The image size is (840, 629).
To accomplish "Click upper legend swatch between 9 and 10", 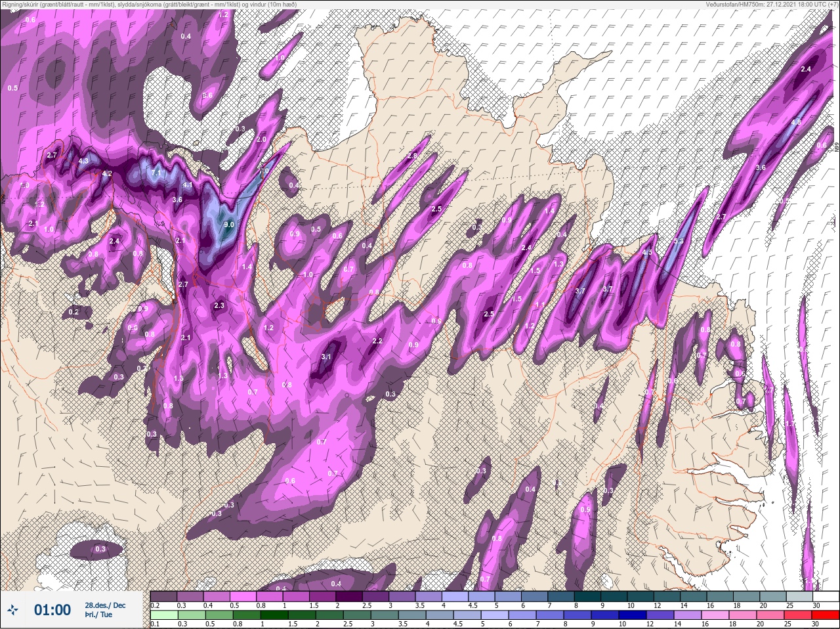I will pos(614,596).
